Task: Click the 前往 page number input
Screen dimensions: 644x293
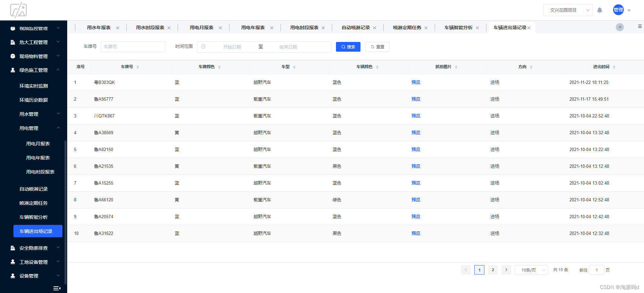Action: [x=597, y=270]
